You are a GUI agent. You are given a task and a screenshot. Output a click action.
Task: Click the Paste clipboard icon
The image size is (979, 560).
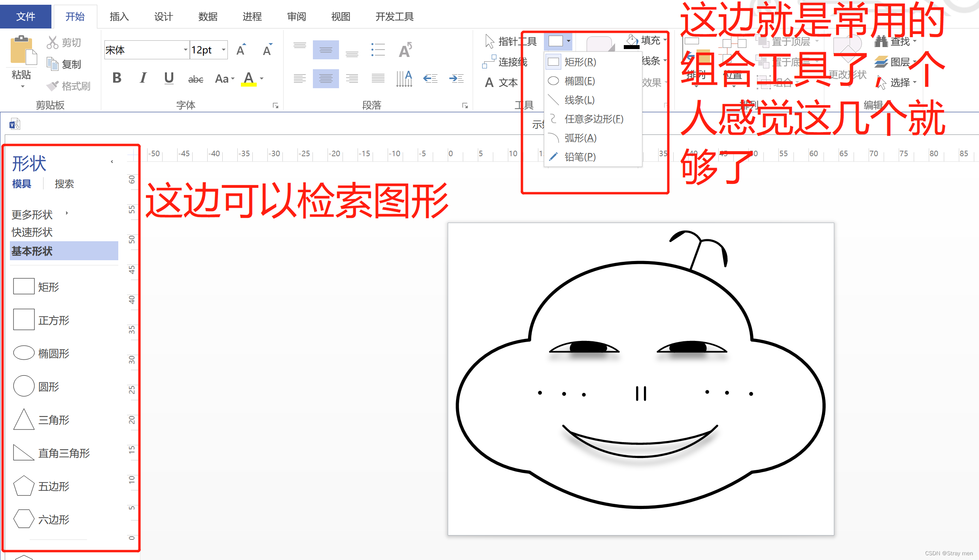(23, 50)
